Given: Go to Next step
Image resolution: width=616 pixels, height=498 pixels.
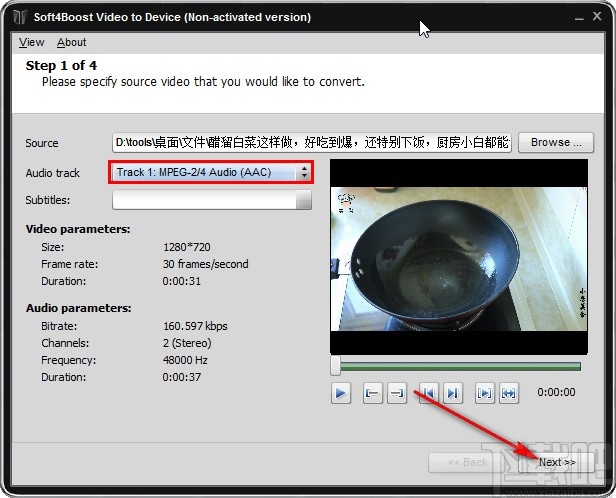Looking at the screenshot, I should (x=557, y=462).
